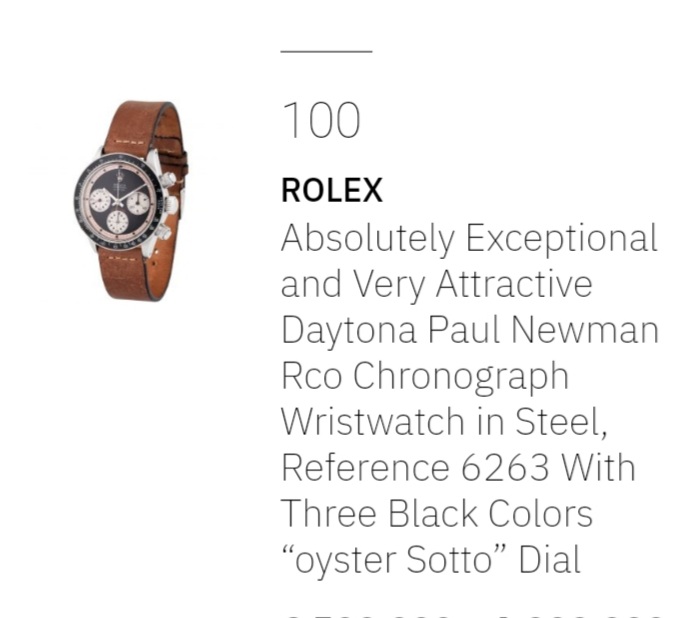Click the black dial of the watch
The image size is (695, 618).
click(118, 202)
